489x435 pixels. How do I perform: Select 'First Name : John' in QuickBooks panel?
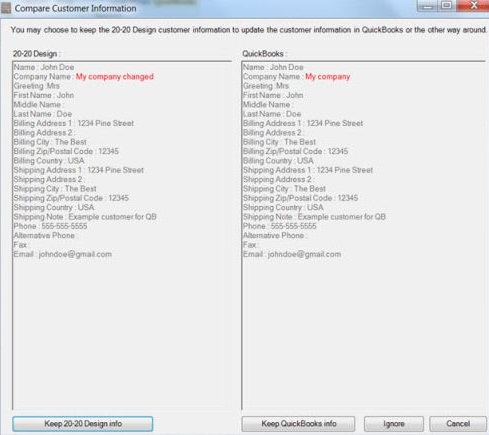pos(273,95)
